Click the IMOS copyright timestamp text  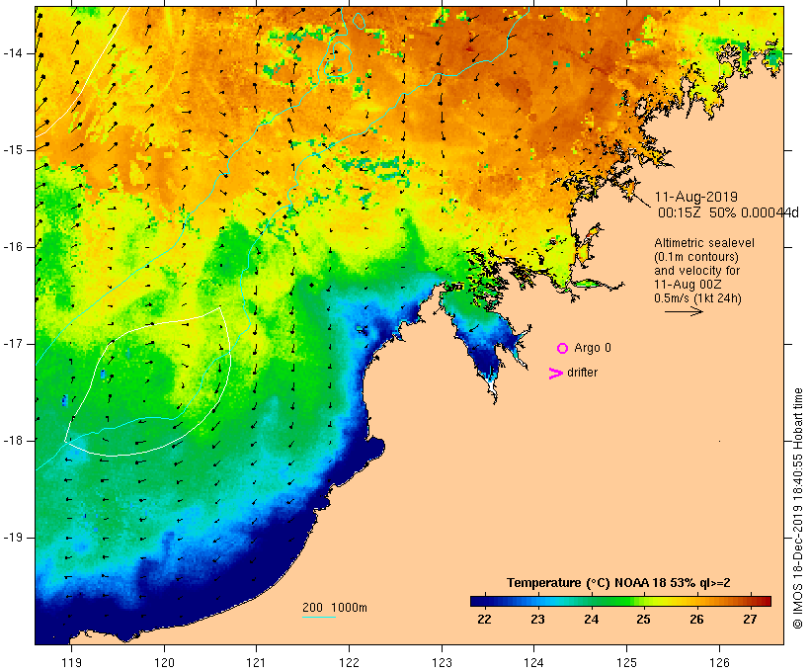(797, 508)
